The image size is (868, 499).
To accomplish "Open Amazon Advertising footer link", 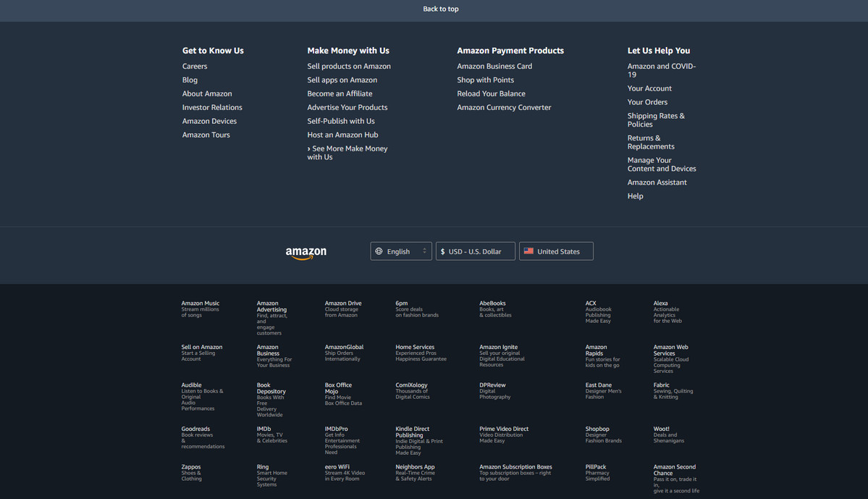I will 271,318.
